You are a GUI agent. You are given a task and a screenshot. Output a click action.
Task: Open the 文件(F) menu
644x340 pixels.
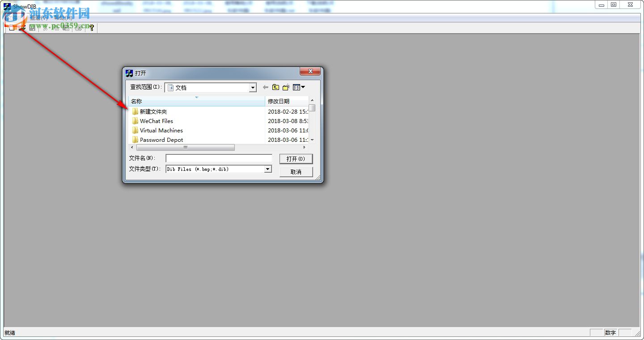pyautogui.click(x=15, y=18)
